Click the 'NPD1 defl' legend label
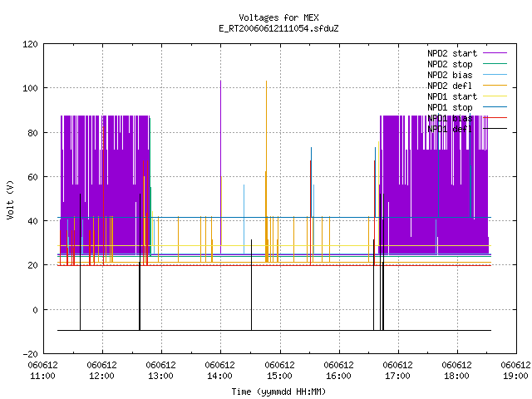Viewport: 532px width, 399px height. click(450, 130)
